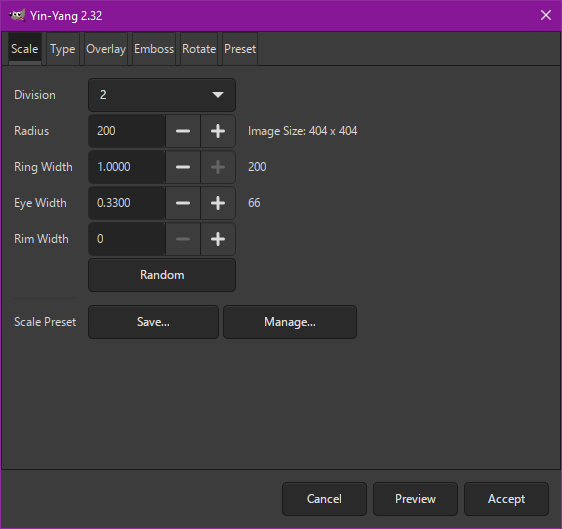Decrease the Ring Width with minus
This screenshot has height=529, width=562.
point(183,167)
